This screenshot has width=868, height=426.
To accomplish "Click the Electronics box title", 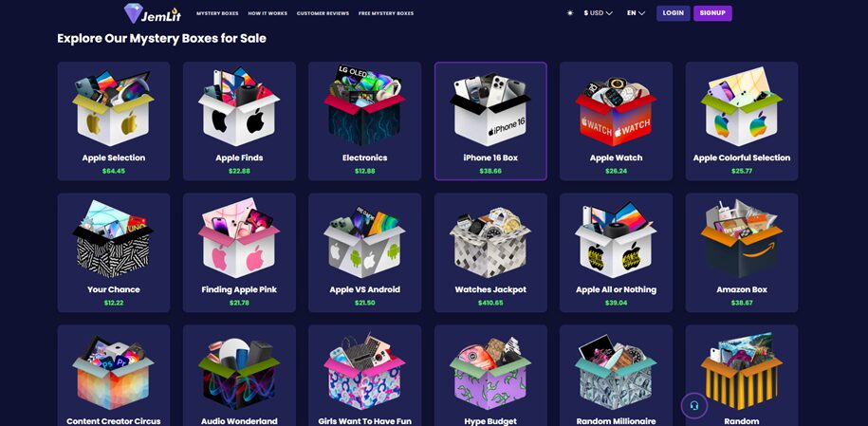I will pos(365,157).
